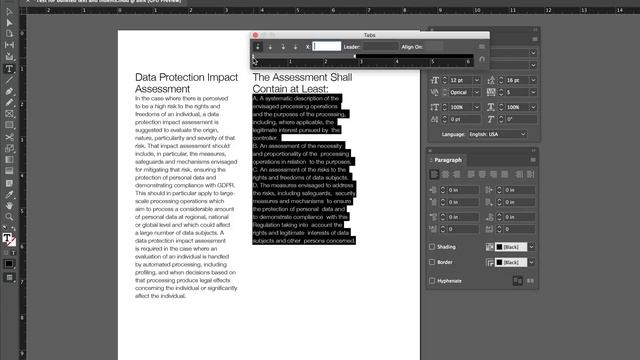Select the Scissors tool
The width and height of the screenshot is (640, 360).
coord(9,137)
